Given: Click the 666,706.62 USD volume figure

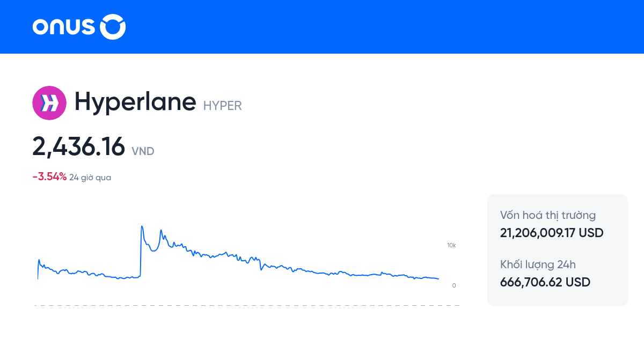Looking at the screenshot, I should pyautogui.click(x=545, y=282).
